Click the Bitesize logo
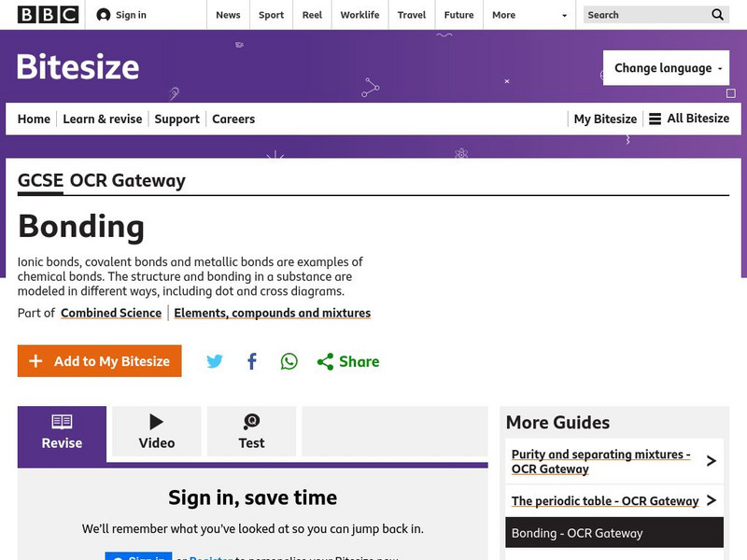Image resolution: width=747 pixels, height=560 pixels. 78,66
